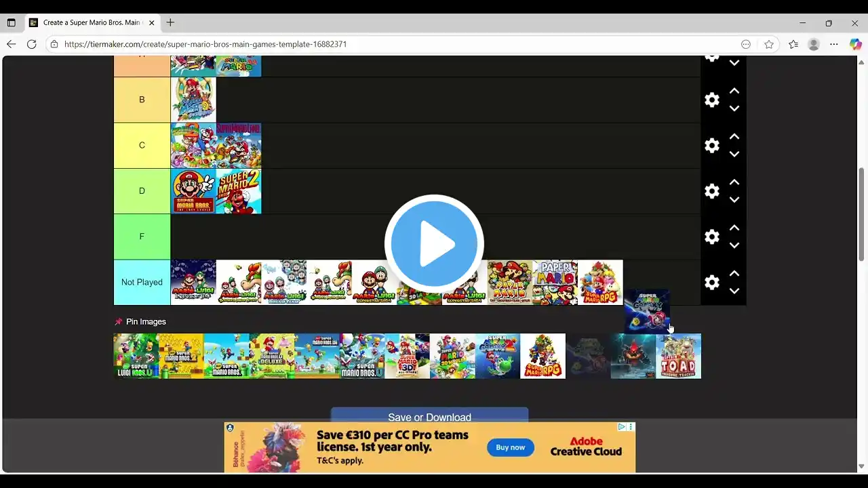
Task: Open browser settings and more menu
Action: (x=834, y=44)
